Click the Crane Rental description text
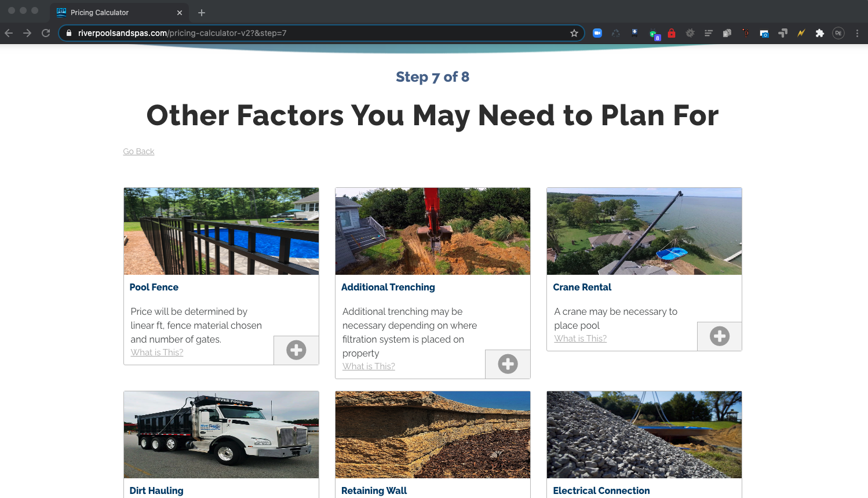Image resolution: width=868 pixels, height=498 pixels. [616, 318]
